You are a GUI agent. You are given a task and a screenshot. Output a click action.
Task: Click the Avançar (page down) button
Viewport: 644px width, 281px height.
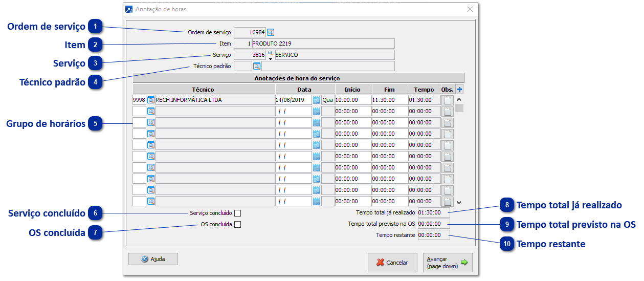pos(448,263)
